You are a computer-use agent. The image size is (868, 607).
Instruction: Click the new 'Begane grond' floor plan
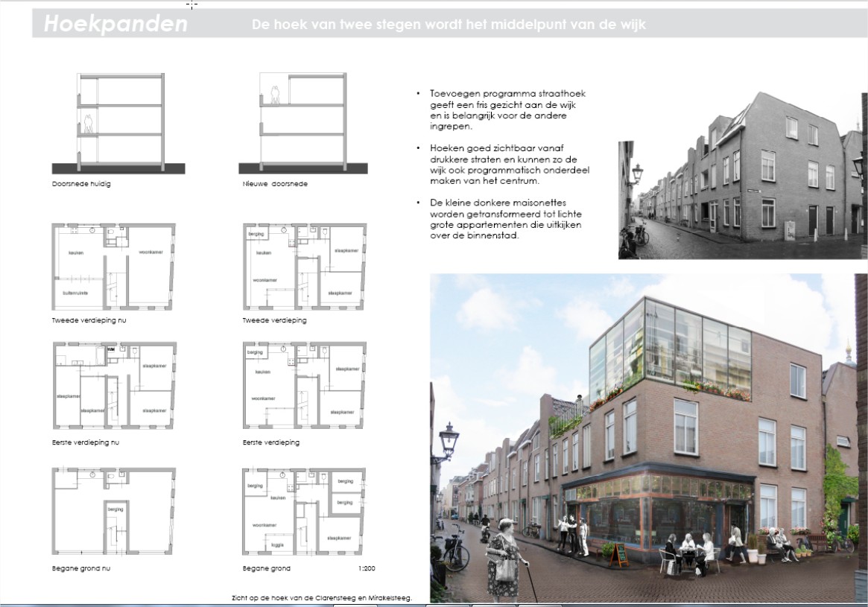point(304,511)
